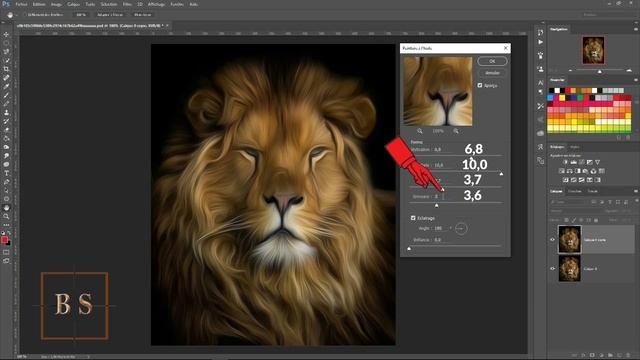Select the Type (T) tool
The width and height of the screenshot is (640, 360).
[6, 173]
